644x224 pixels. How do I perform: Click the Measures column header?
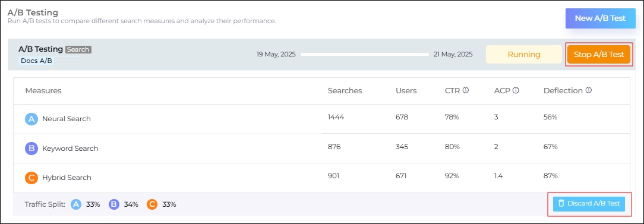point(43,91)
